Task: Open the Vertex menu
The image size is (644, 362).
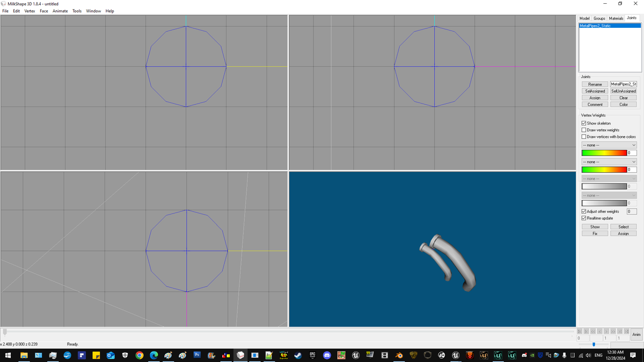Action: coord(30,11)
